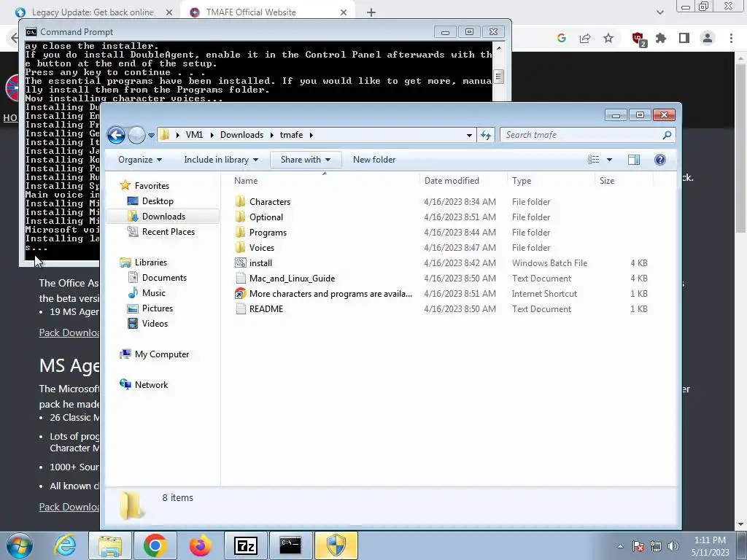747x560 pixels.
Task: Open Desktop in the navigation pane
Action: 158,201
